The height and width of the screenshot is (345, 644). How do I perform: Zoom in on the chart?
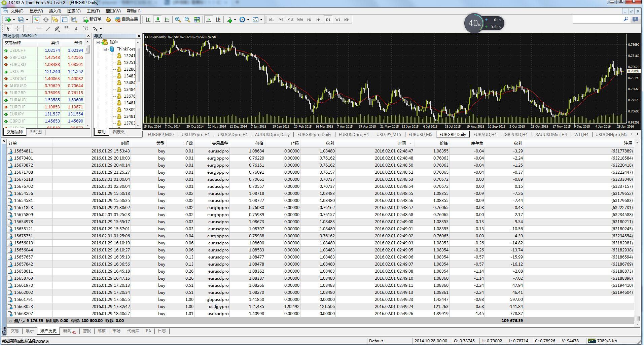pos(178,20)
